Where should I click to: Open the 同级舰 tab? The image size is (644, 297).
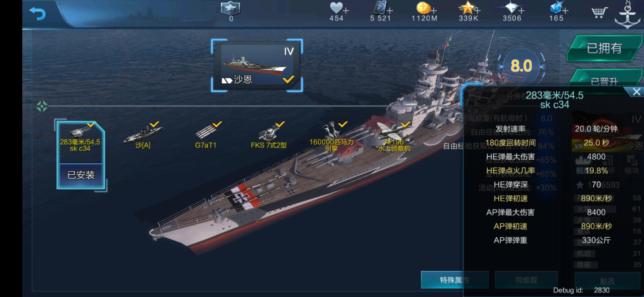click(x=526, y=280)
